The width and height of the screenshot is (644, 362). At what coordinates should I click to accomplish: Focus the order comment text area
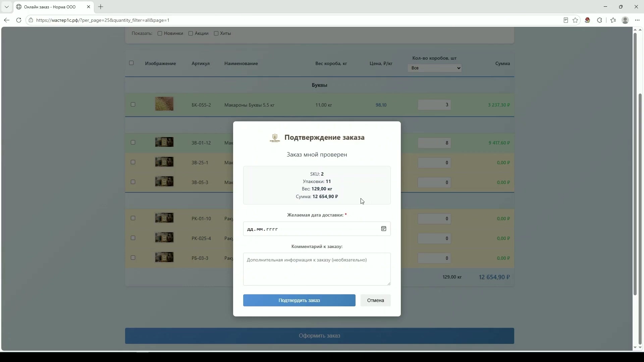pyautogui.click(x=317, y=269)
